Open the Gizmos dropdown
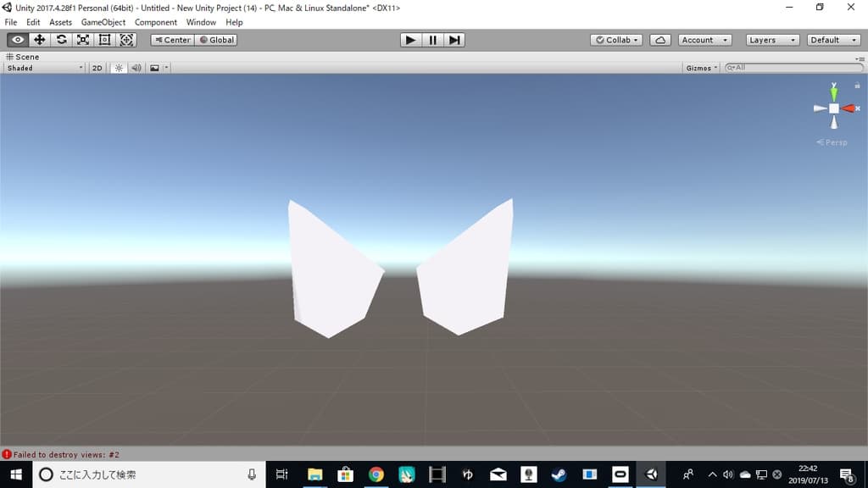The width and height of the screenshot is (868, 488). coord(701,68)
